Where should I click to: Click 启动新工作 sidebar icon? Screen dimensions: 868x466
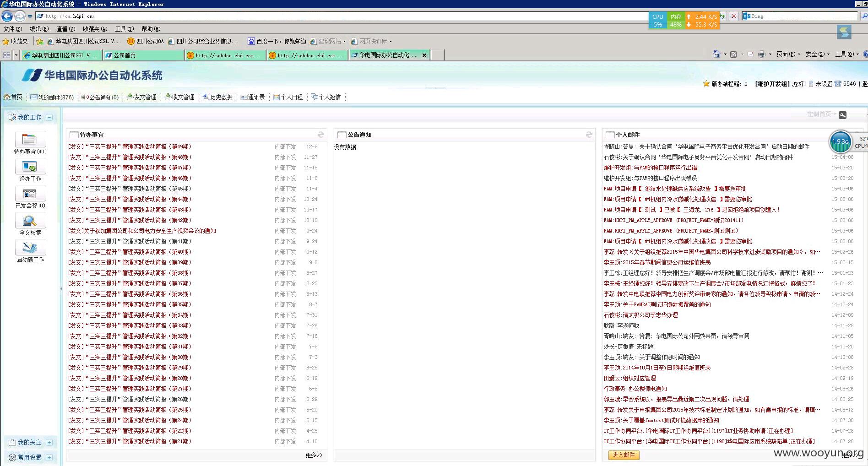click(x=31, y=248)
